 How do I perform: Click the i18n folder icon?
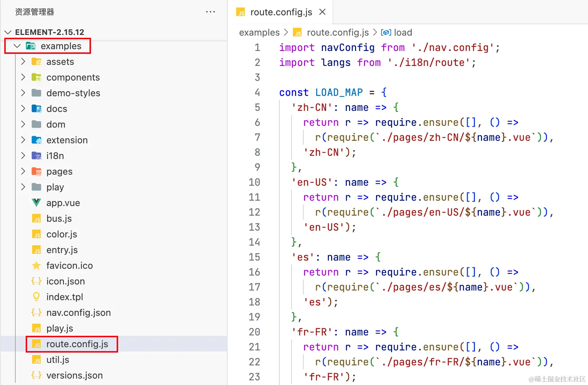(x=36, y=156)
